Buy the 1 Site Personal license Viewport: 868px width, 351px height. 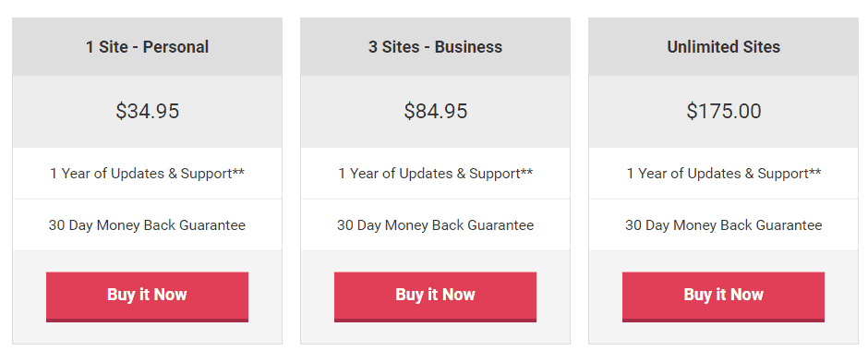147,297
